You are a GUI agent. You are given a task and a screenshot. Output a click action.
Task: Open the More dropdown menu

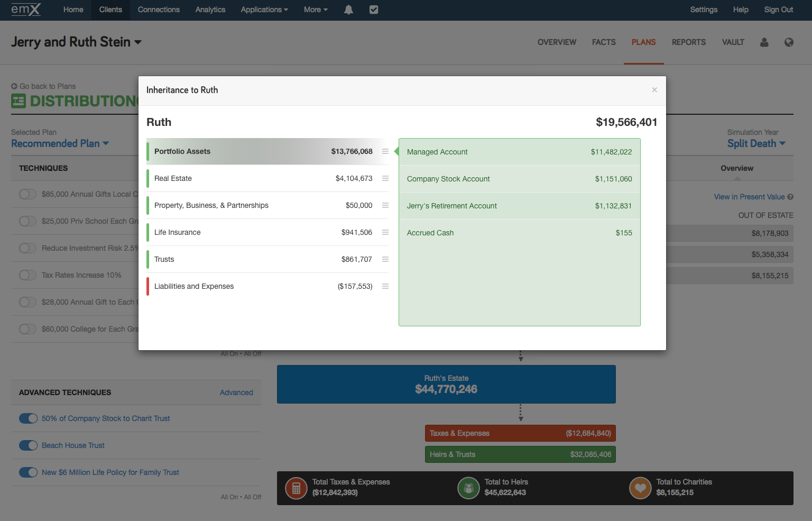pos(316,10)
